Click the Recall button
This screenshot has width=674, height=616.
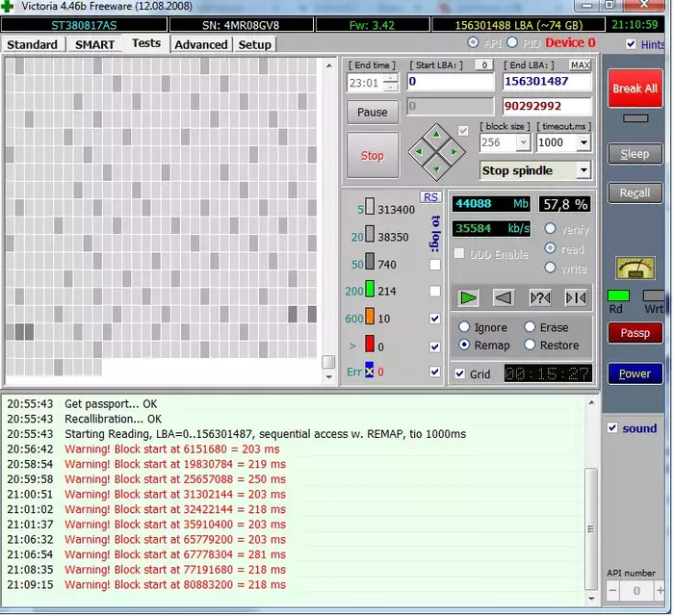635,192
